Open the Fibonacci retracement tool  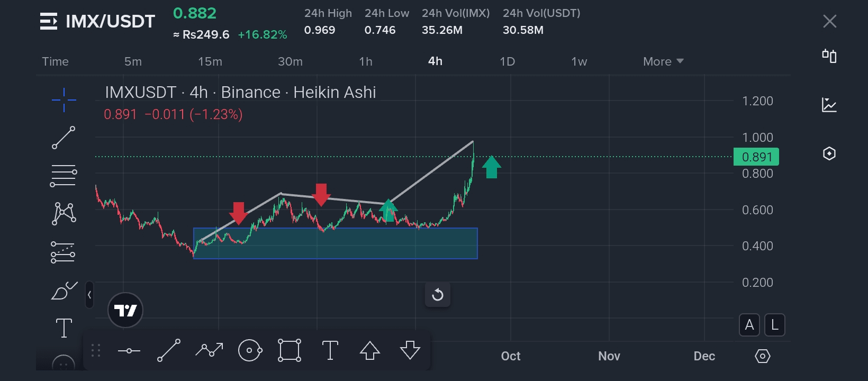tap(64, 176)
